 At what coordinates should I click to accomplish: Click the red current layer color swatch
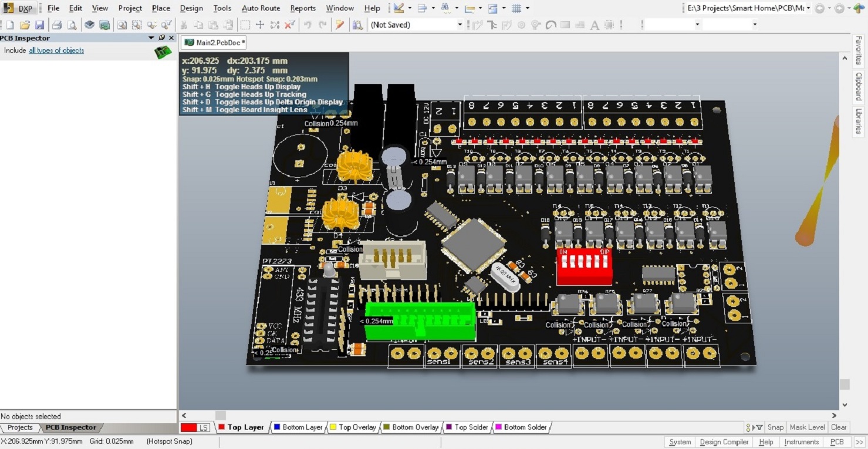188,427
